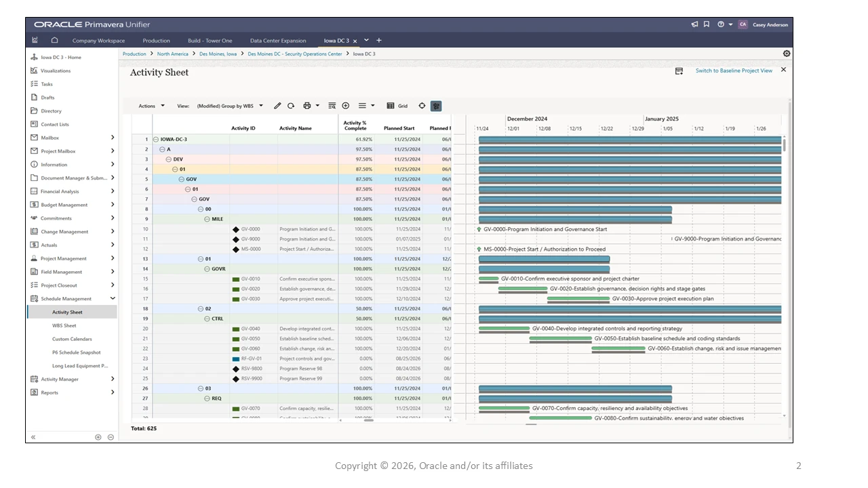This screenshot has width=868, height=488.
Task: Open the tab list chevron beside Iowa DC 3
Action: coord(366,41)
